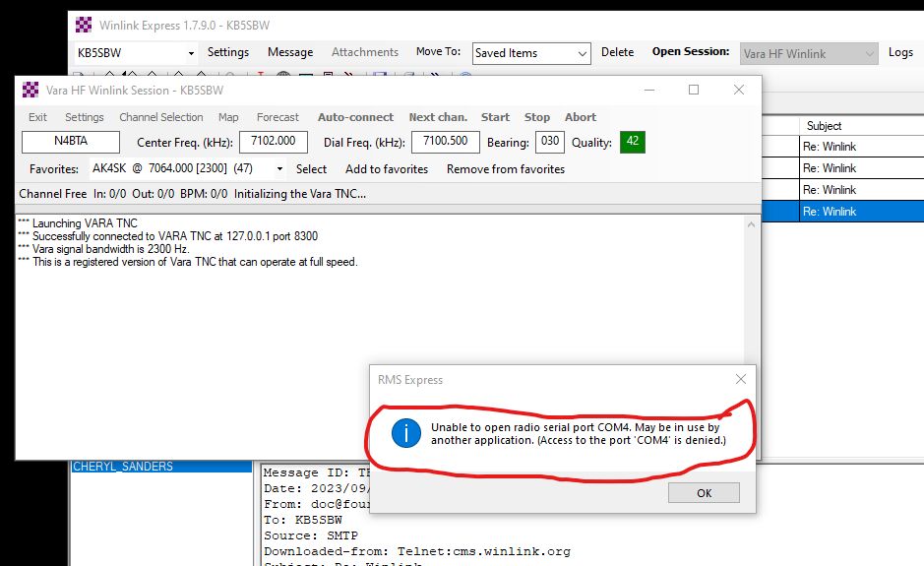Click 'To: KB5SBW' line in message preview
This screenshot has width=924, height=566.
click(302, 520)
